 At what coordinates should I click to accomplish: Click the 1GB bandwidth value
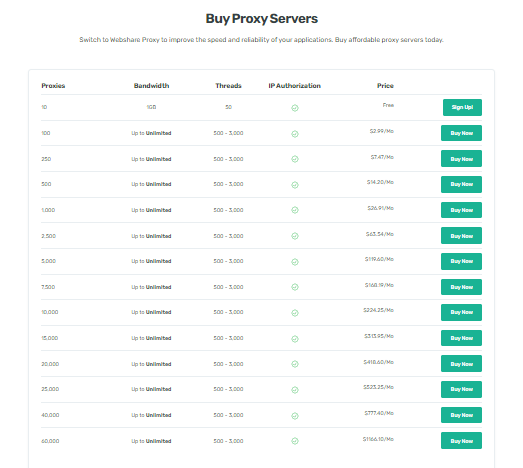[151, 107]
